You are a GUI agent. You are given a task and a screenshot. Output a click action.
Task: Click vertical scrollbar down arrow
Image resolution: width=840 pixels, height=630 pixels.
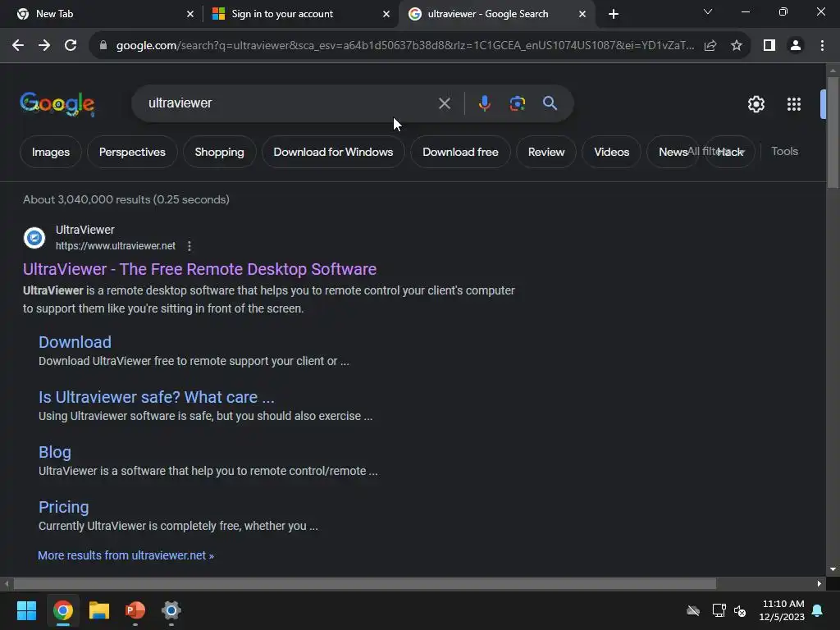(x=833, y=569)
